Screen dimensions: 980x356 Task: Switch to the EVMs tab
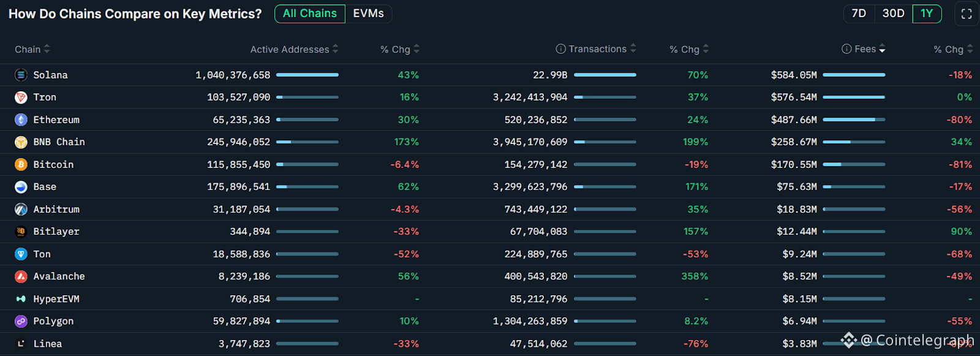tap(368, 13)
